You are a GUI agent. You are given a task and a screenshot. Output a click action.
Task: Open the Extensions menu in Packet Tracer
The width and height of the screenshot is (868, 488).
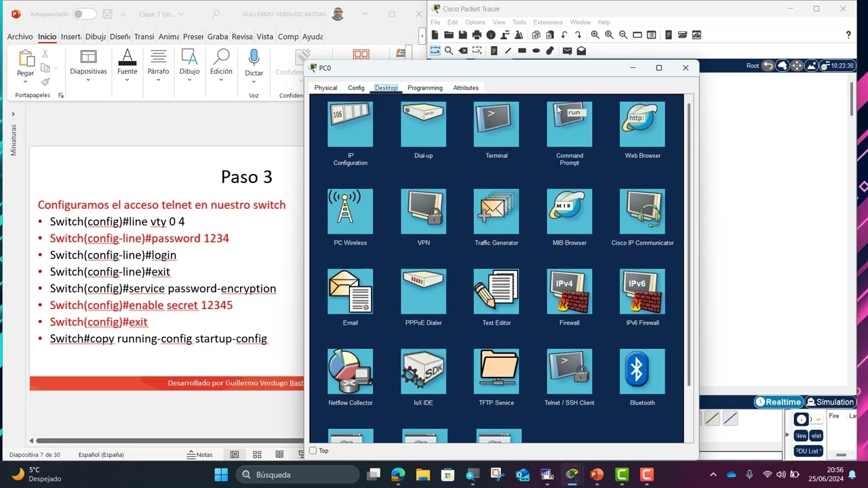[x=548, y=22]
